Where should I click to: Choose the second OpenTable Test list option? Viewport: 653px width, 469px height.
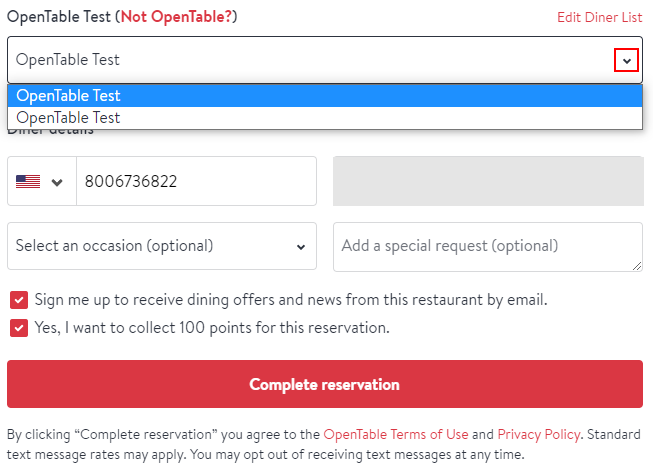coord(325,118)
